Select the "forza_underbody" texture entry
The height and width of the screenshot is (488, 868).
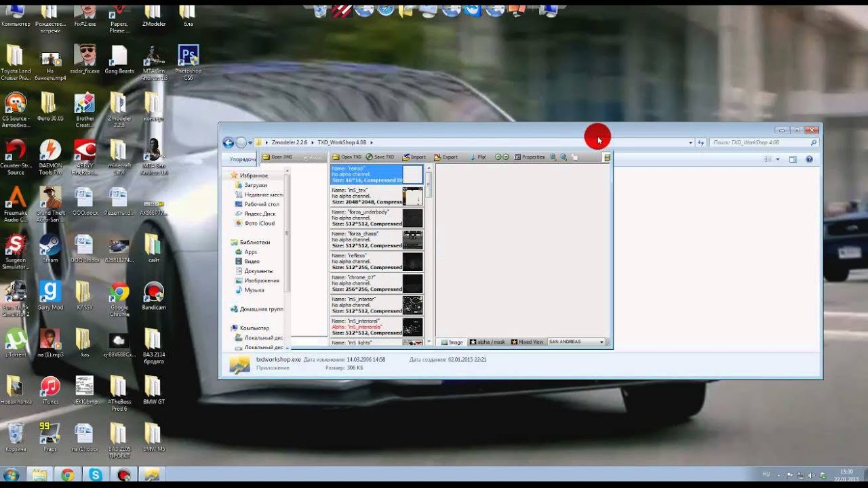point(376,218)
